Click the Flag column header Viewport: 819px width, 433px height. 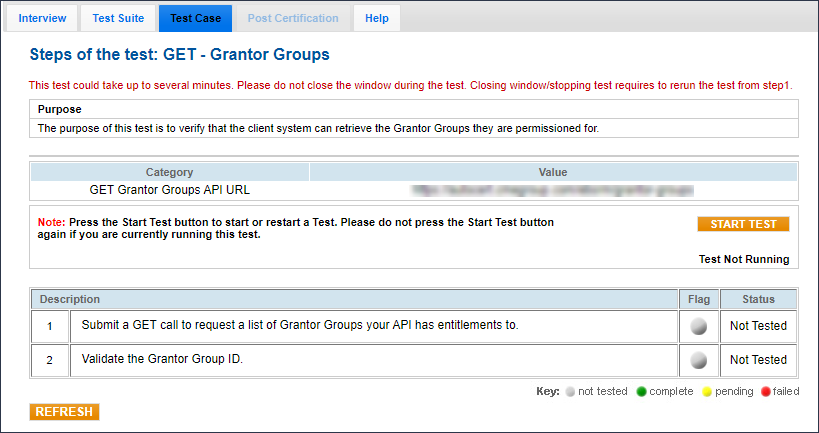[697, 299]
